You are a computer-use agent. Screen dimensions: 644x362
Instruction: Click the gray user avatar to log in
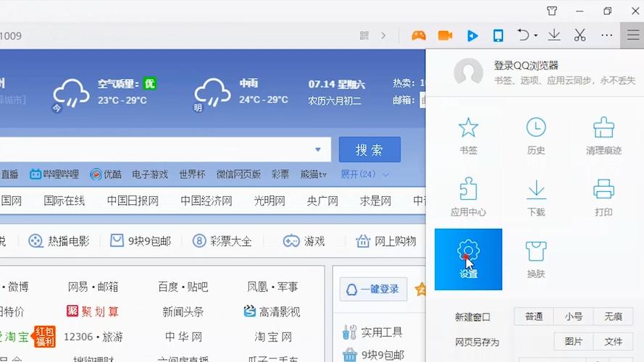(x=468, y=72)
